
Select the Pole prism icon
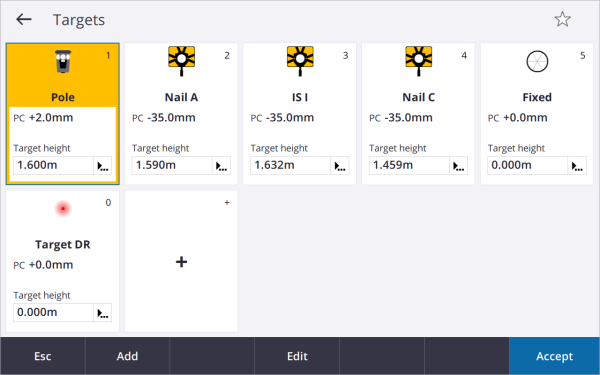(63, 61)
